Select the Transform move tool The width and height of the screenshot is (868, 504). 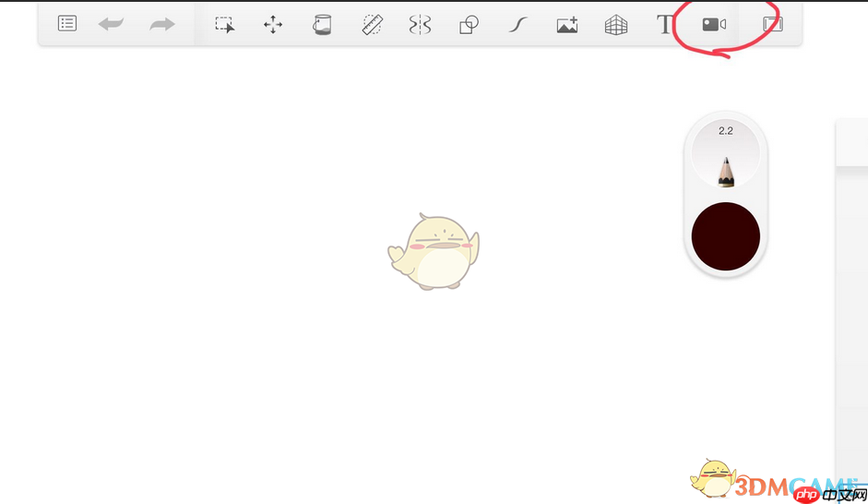click(273, 24)
